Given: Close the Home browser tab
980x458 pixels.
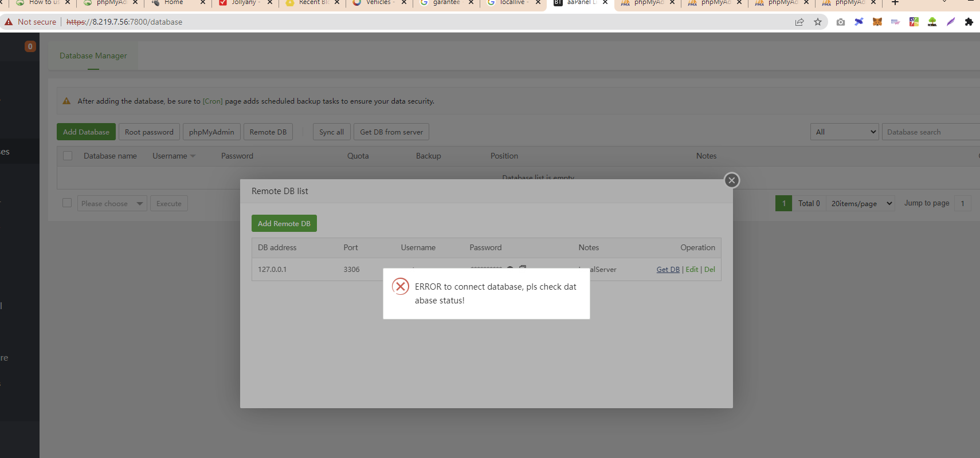Looking at the screenshot, I should pyautogui.click(x=202, y=2).
